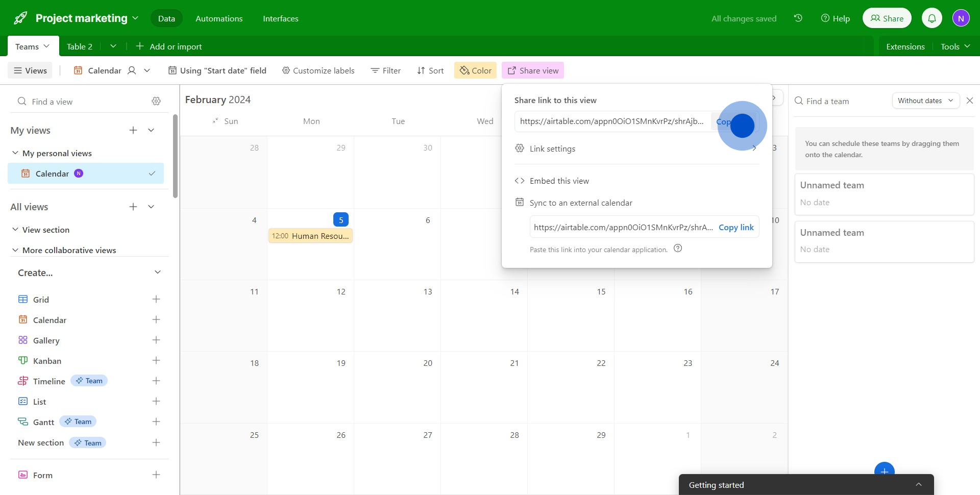980x495 pixels.
Task: Open the Without dates dropdown
Action: click(x=926, y=101)
